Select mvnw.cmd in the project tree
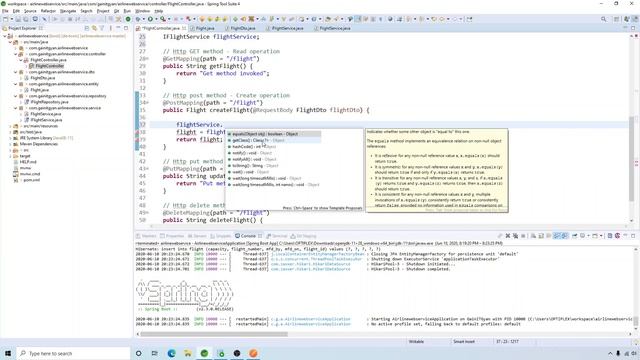Viewport: 640px width, 360px height. [x=30, y=174]
